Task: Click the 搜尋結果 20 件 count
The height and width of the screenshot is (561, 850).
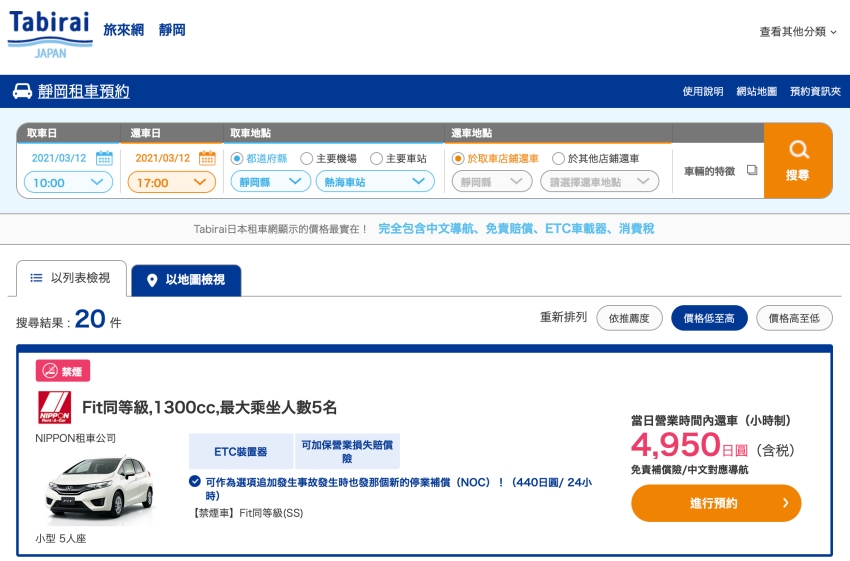Action: (x=69, y=319)
